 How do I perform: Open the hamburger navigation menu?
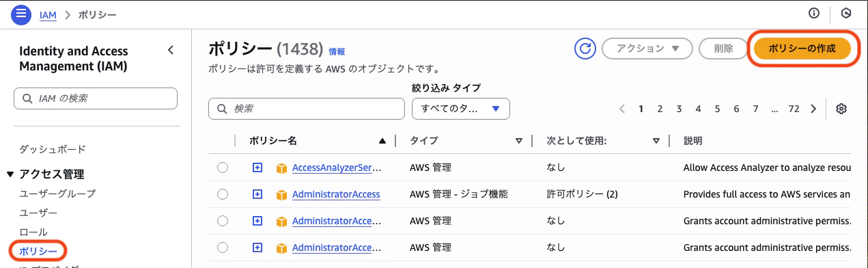coord(22,14)
